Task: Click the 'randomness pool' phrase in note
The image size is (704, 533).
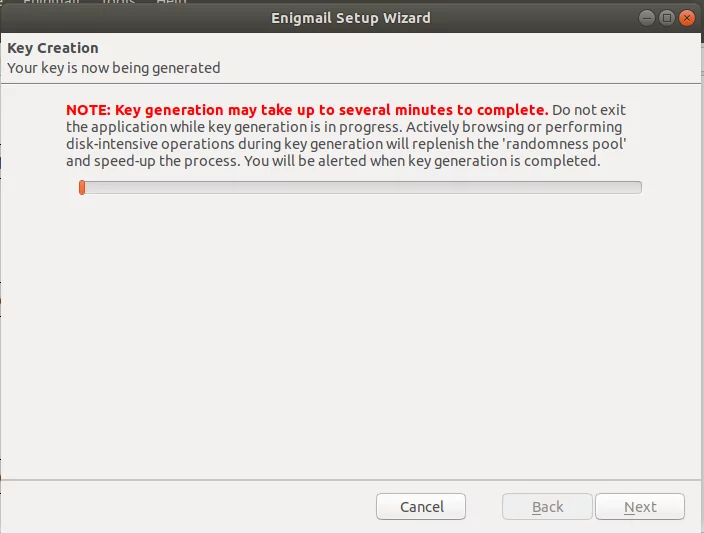Action: click(566, 144)
